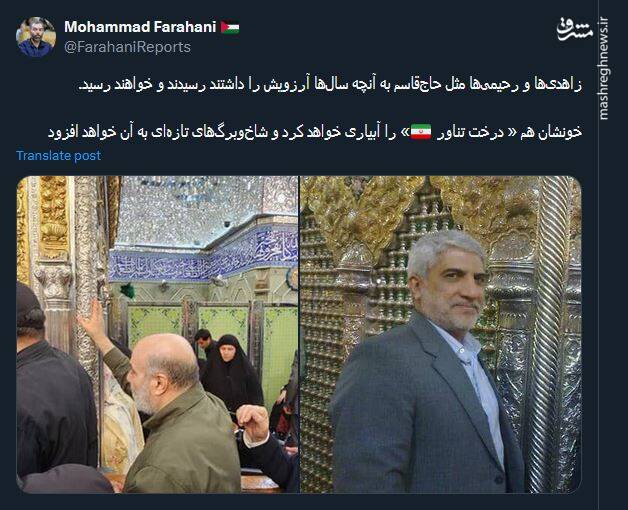Click the mashreghnews.ir vertical watermark text
Image resolution: width=628 pixels, height=510 pixels.
click(x=604, y=69)
